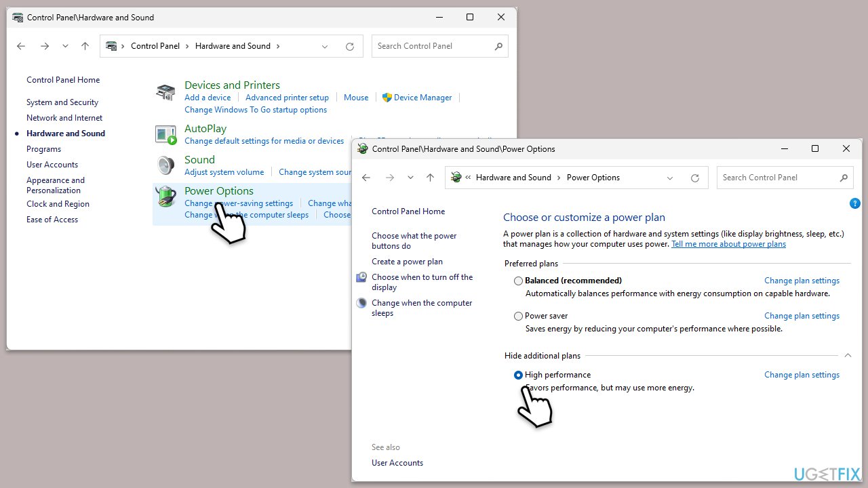This screenshot has width=868, height=488.
Task: Refresh the Power Options window
Action: click(695, 178)
